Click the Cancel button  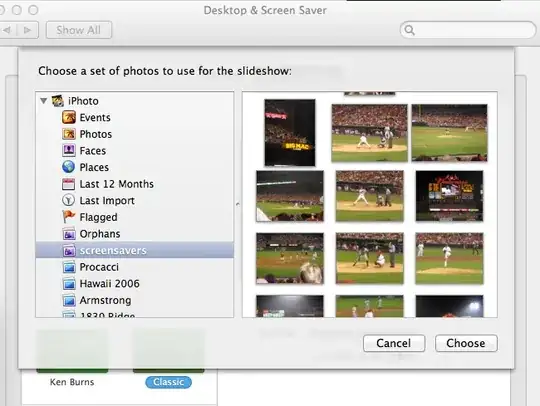pos(394,343)
